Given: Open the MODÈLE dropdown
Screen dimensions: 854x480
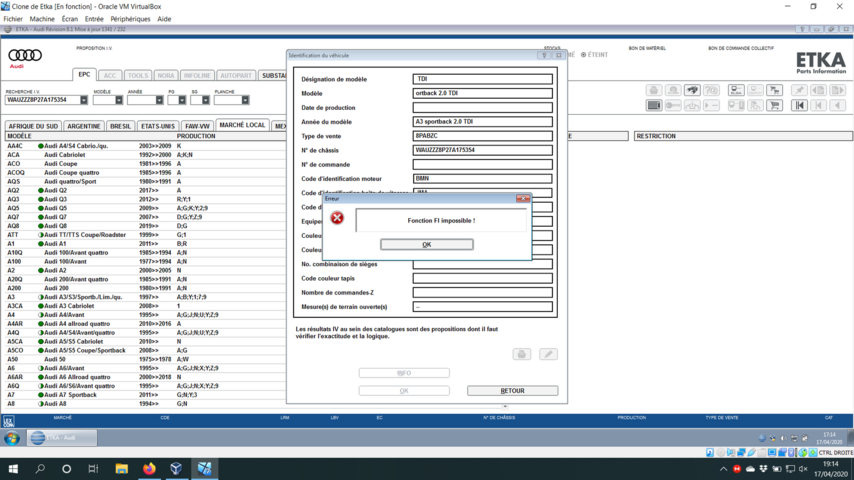Looking at the screenshot, I should click(119, 100).
